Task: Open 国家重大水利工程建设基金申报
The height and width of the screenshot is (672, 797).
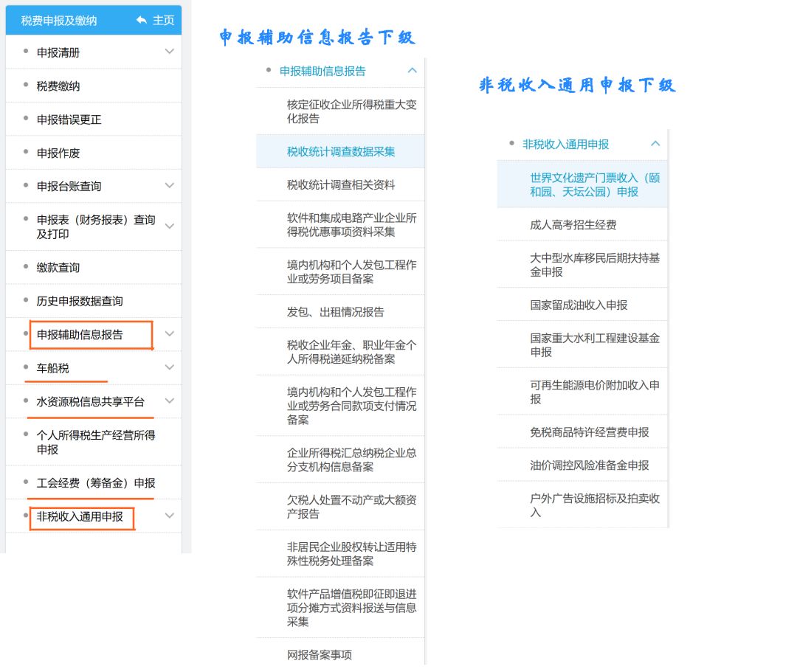Action: pos(595,345)
